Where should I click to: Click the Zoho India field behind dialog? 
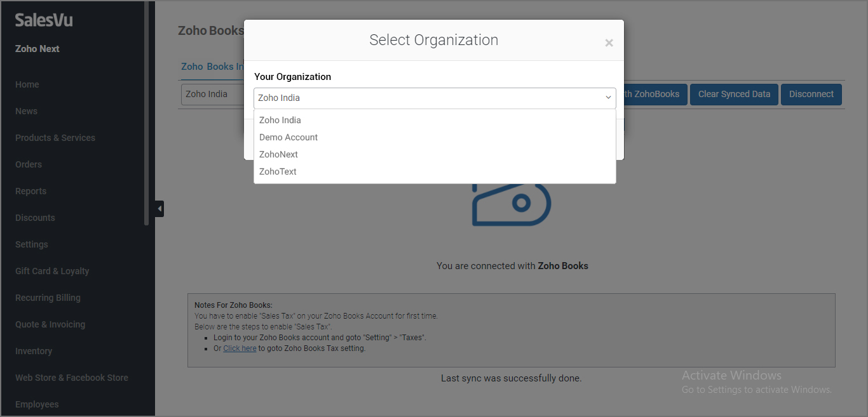pos(213,94)
